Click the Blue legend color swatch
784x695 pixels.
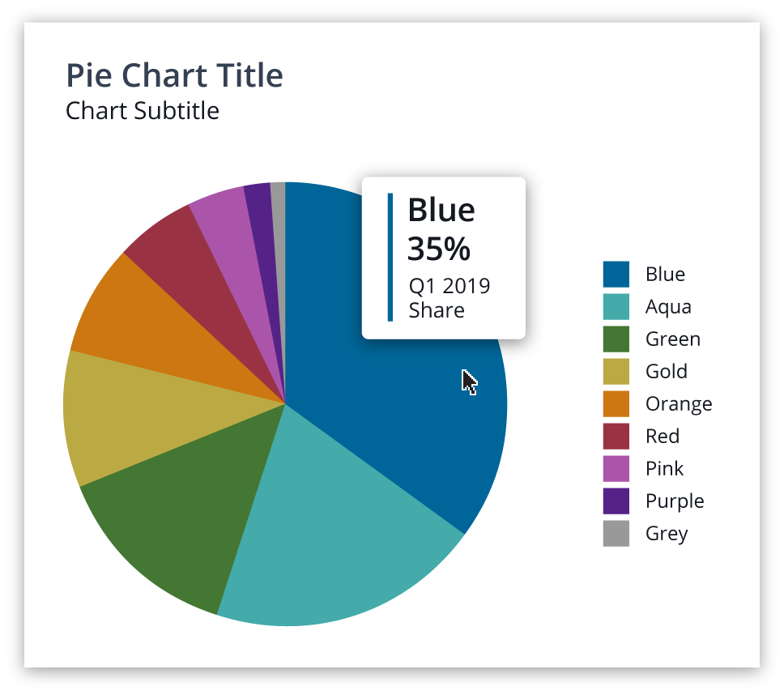tap(616, 274)
